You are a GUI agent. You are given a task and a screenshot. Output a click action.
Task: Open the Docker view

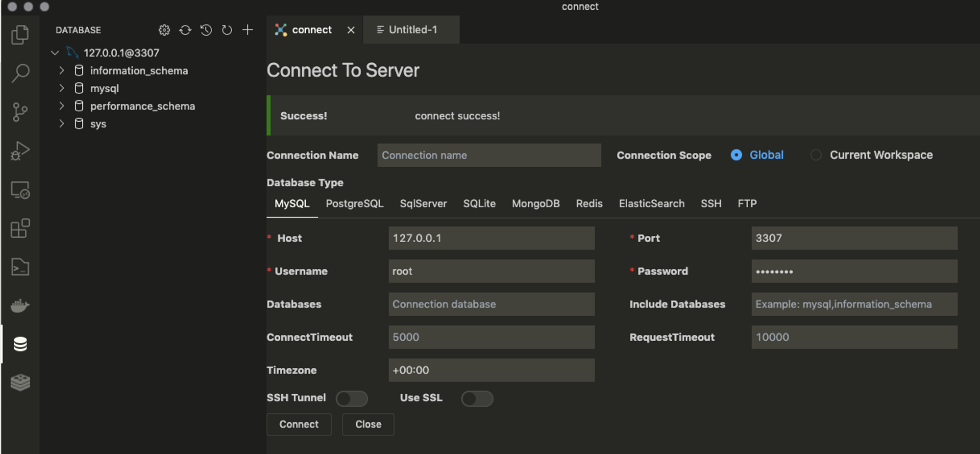[20, 305]
